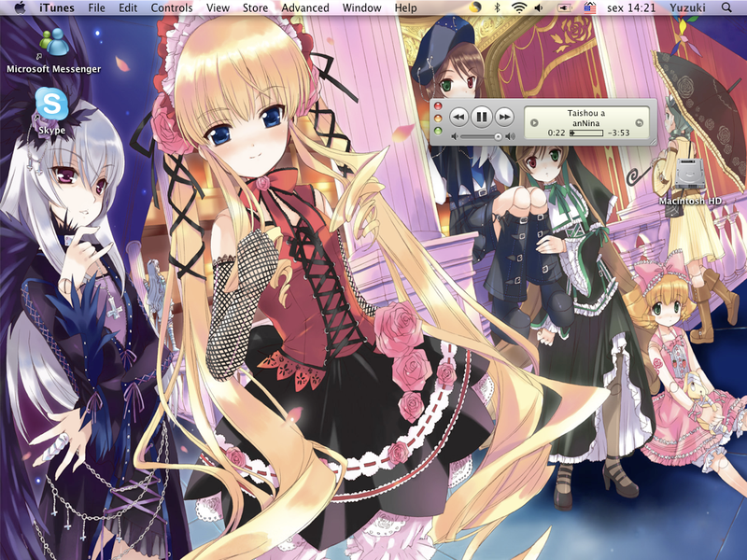
Task: Minimize the iTunes mini player window
Action: click(438, 119)
